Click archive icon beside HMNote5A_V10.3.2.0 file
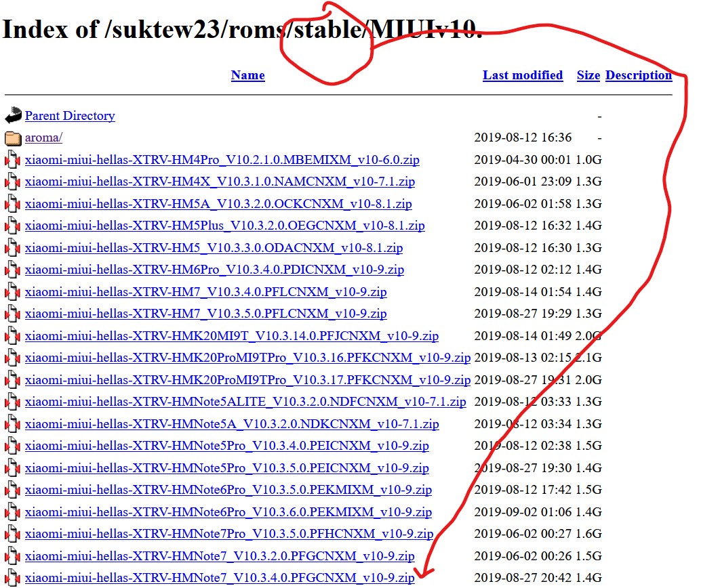The width and height of the screenshot is (720, 588). [12, 424]
